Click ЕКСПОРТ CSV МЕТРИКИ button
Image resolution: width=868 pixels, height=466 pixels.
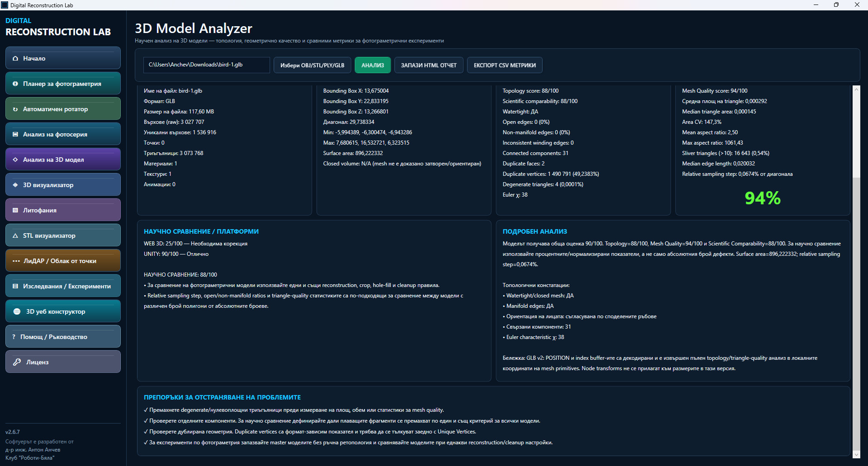[x=505, y=65]
